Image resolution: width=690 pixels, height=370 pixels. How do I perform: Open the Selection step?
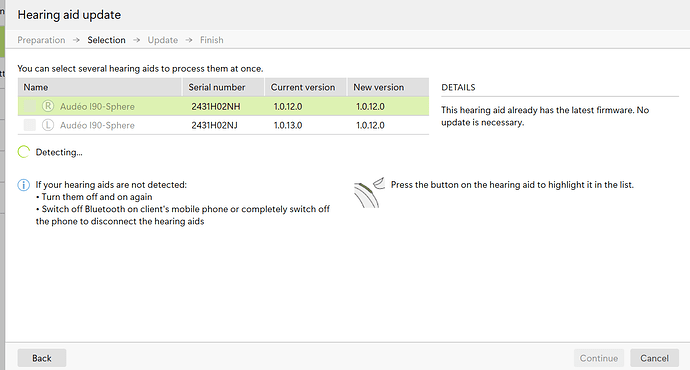(106, 40)
